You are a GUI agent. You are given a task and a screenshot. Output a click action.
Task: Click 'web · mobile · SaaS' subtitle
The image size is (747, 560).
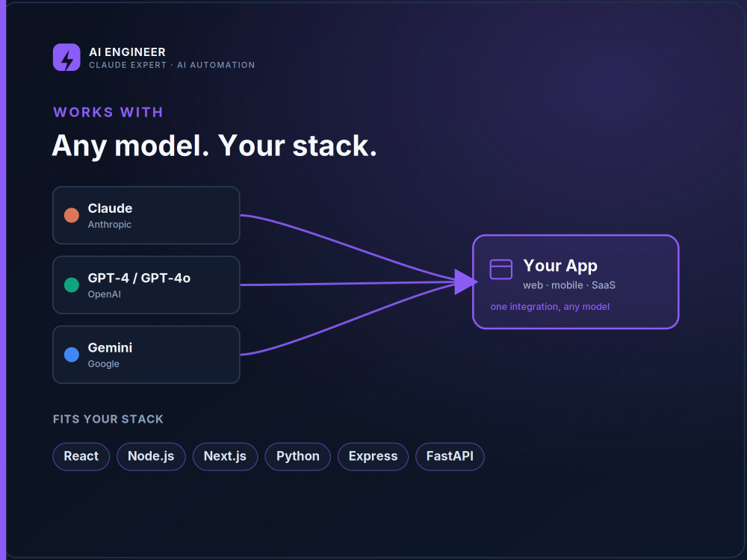569,285
